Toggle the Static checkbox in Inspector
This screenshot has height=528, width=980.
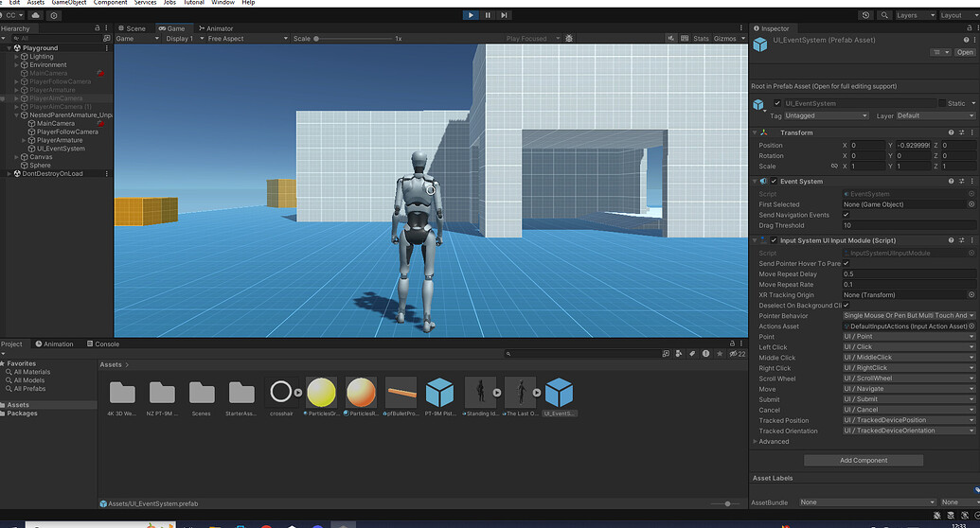point(941,103)
